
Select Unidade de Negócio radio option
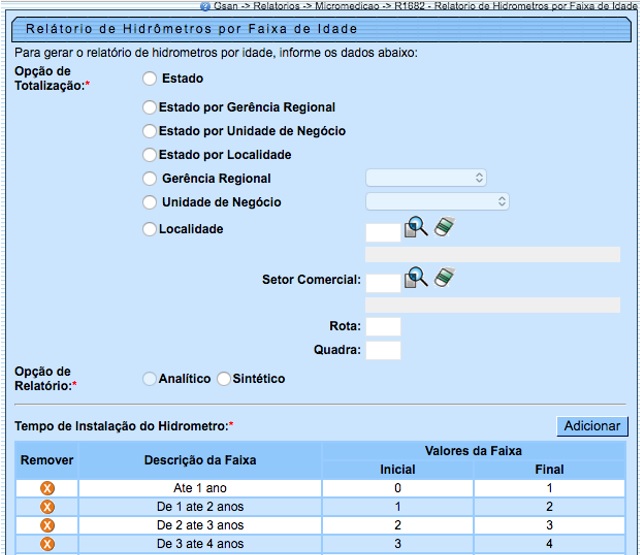click(149, 202)
